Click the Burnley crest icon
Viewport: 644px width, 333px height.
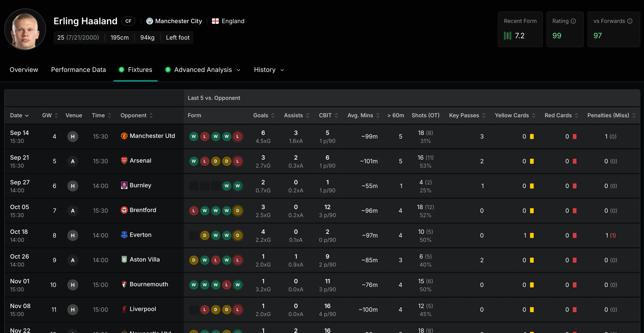tap(124, 185)
